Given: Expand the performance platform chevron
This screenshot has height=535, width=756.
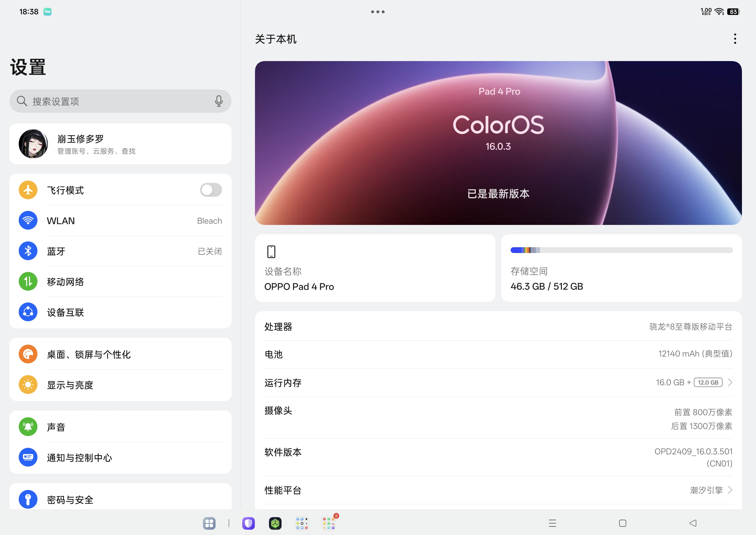Looking at the screenshot, I should (730, 490).
